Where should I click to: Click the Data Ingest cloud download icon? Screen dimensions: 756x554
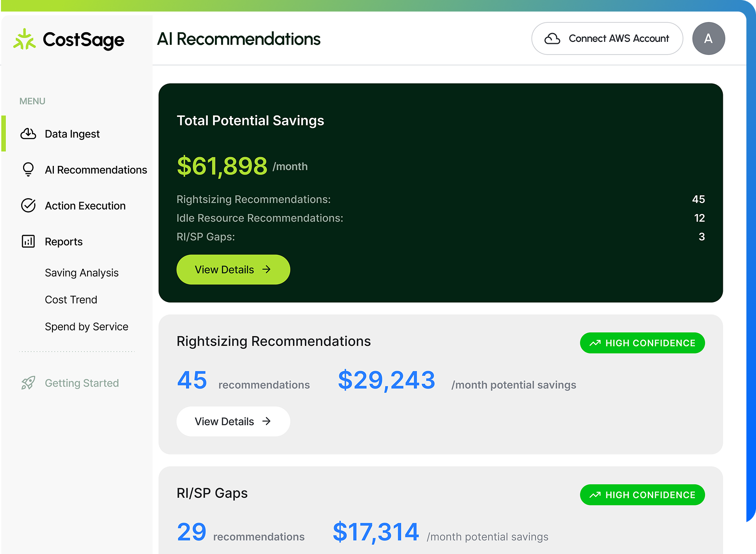[28, 134]
